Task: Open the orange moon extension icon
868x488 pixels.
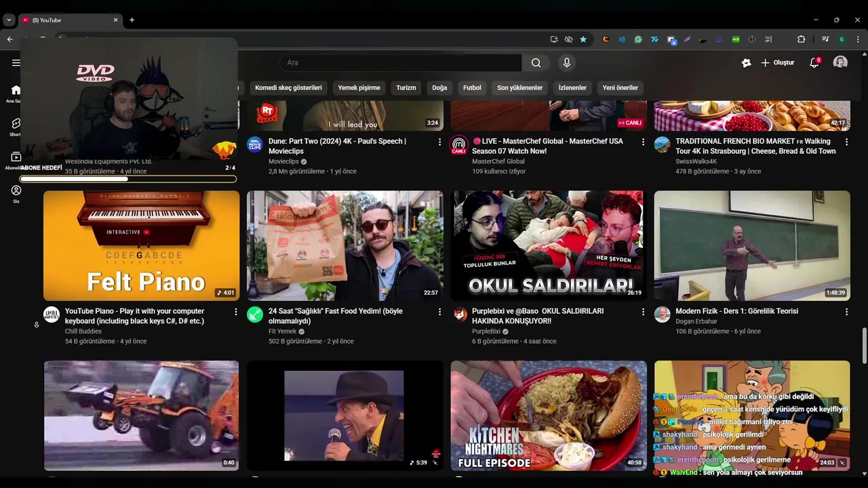Action: (606, 39)
